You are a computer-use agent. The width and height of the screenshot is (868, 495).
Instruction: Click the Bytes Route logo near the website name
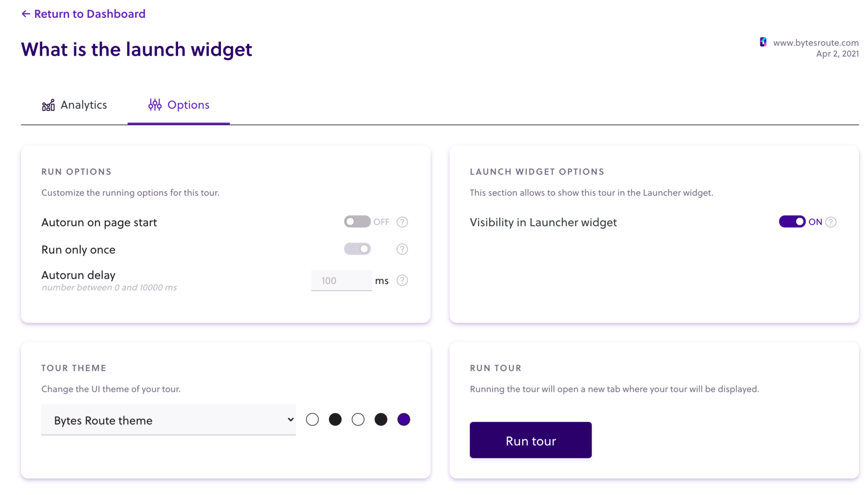[x=763, y=42]
